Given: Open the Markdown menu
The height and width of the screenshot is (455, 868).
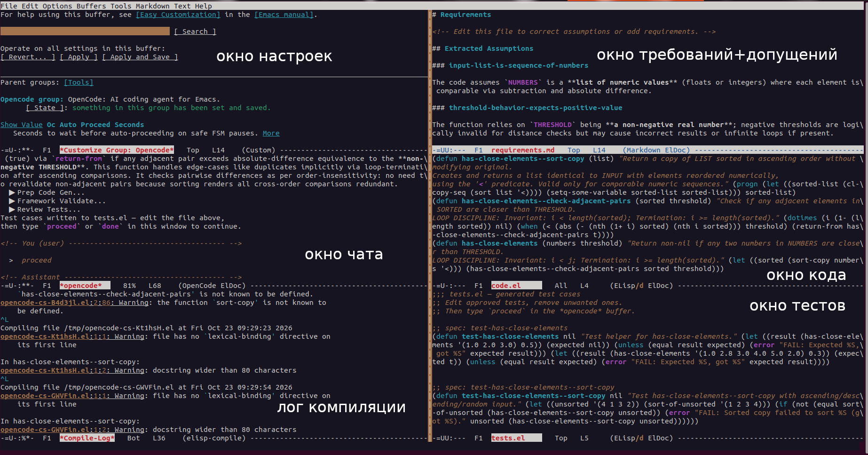Looking at the screenshot, I should [x=153, y=6].
